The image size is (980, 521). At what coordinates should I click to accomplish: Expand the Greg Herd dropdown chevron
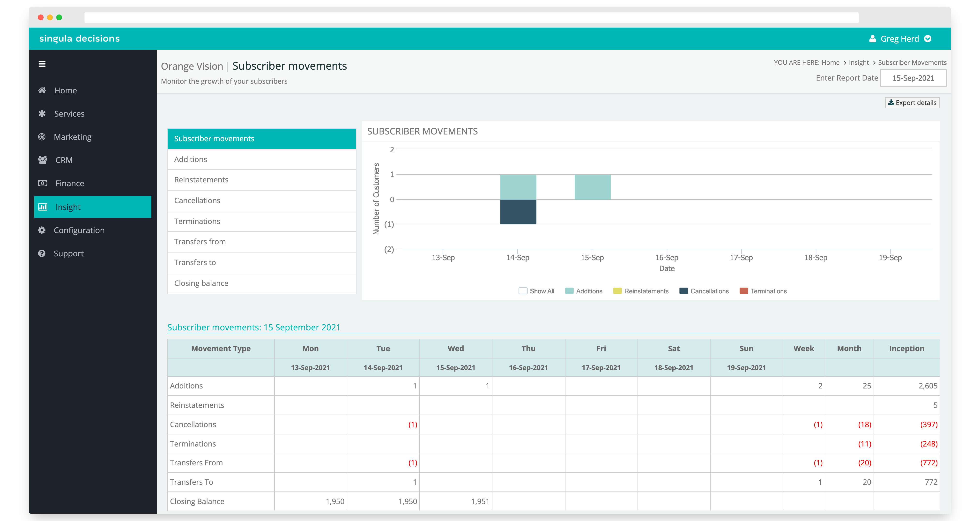pos(928,38)
